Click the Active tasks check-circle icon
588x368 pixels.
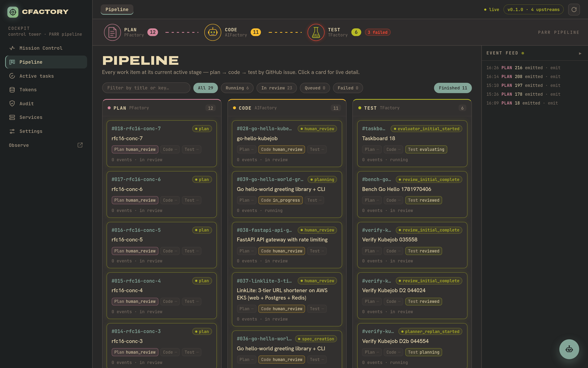pos(12,76)
